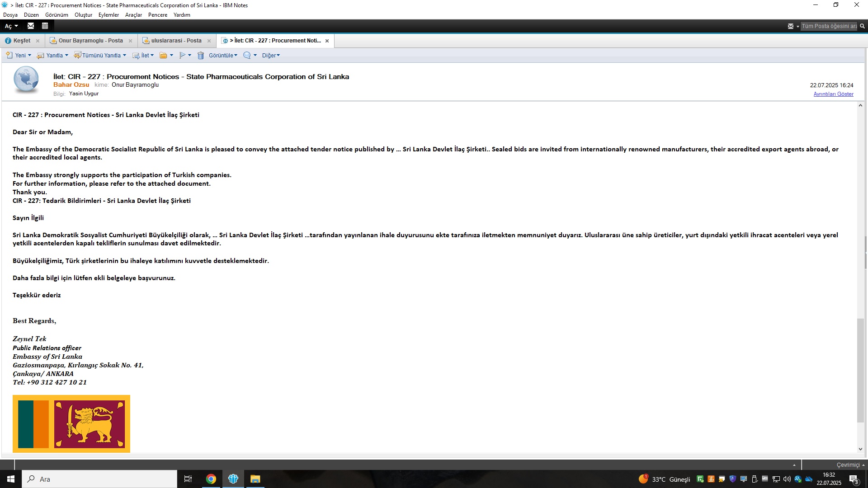
Task: Open the Çevrimiçi status dropdown
Action: [x=850, y=465]
